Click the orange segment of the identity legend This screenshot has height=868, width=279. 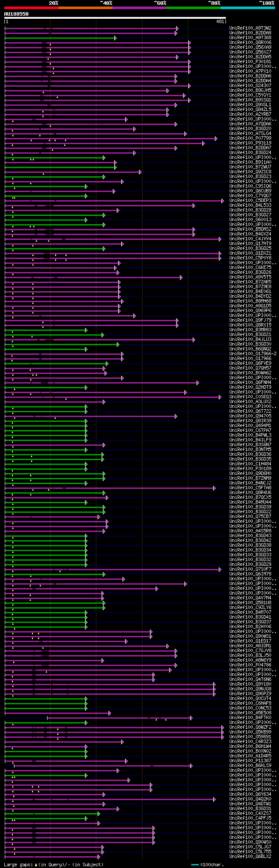tap(85, 8)
